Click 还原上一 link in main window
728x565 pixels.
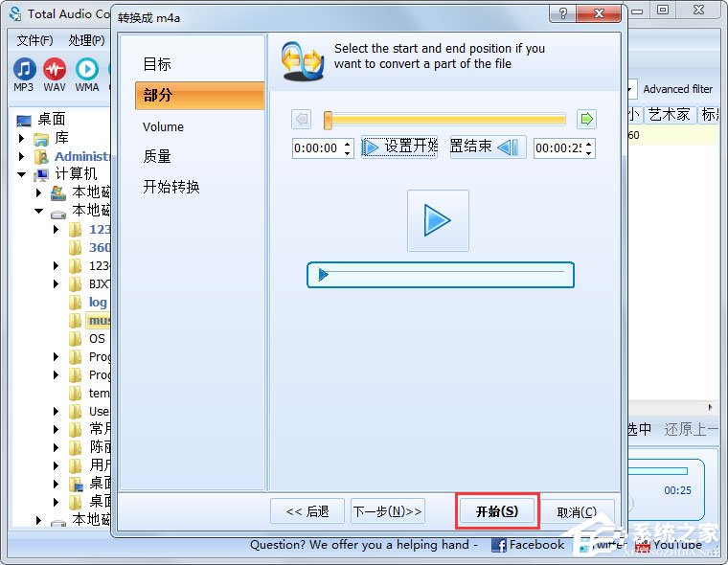(x=691, y=429)
